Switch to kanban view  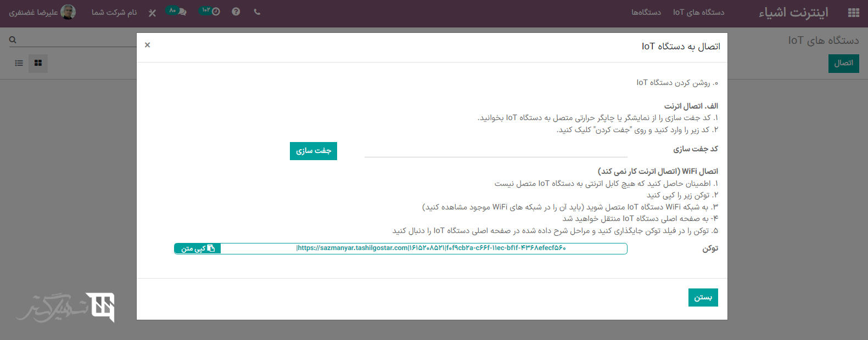[38, 64]
